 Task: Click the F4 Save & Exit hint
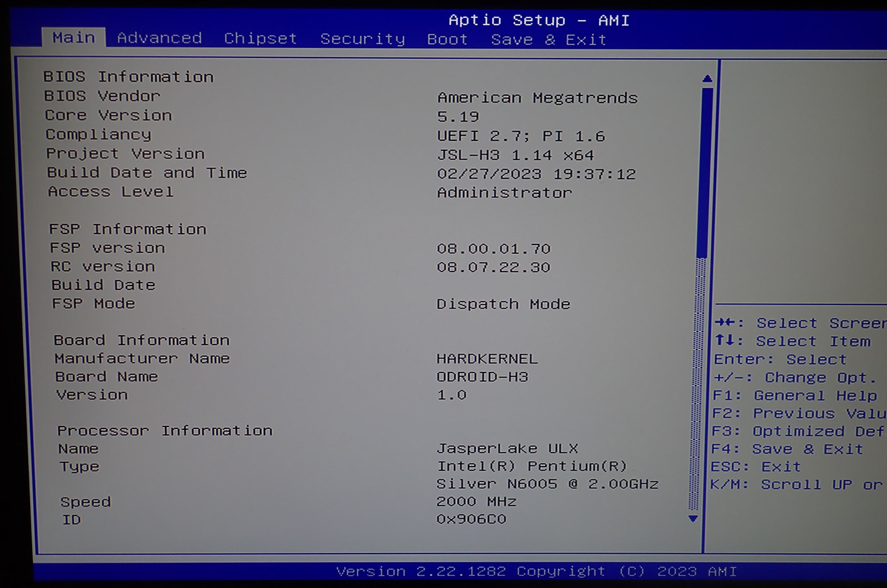point(787,449)
